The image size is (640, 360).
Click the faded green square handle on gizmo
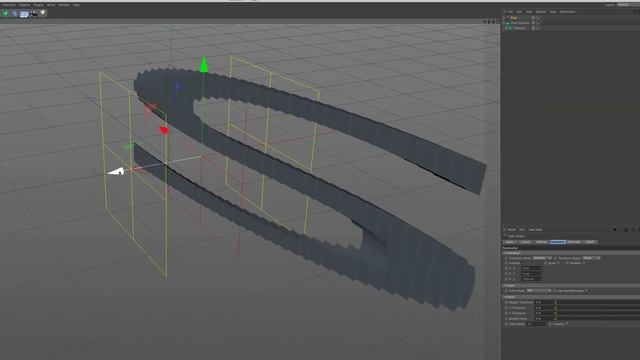pyautogui.click(x=128, y=147)
